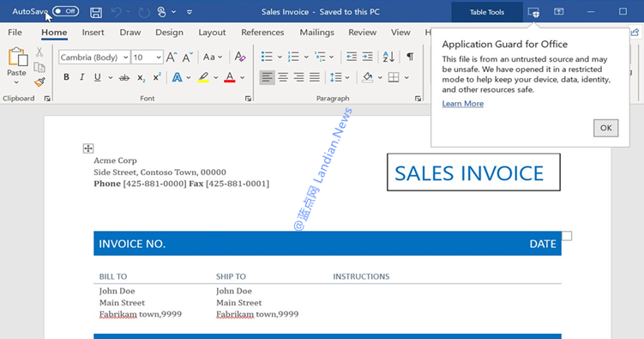644x339 pixels.
Task: Open Font dialog launcher
Action: point(248,99)
